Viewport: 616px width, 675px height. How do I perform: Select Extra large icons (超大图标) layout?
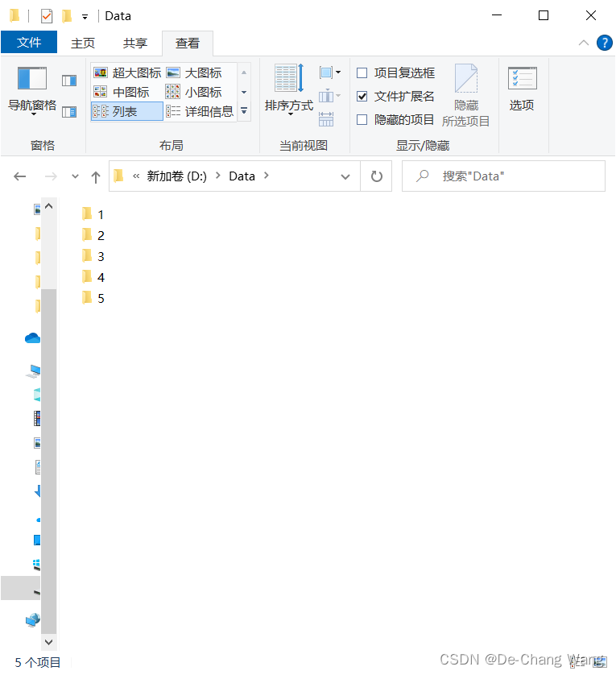pyautogui.click(x=127, y=72)
